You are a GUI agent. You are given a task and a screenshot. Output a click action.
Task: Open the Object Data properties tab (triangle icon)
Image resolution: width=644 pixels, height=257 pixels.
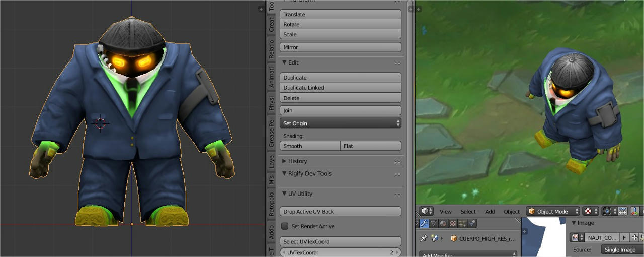coord(434,223)
